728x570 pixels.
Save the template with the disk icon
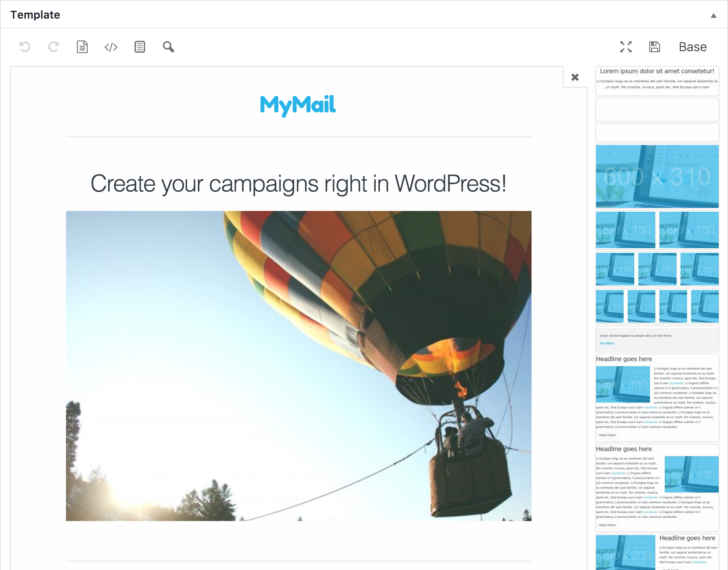pyautogui.click(x=654, y=47)
